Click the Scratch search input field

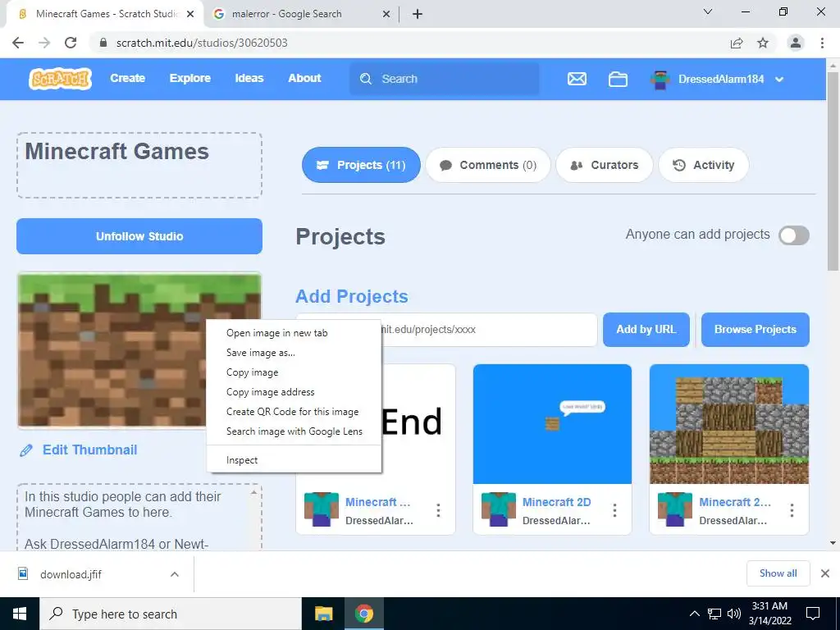coord(444,79)
